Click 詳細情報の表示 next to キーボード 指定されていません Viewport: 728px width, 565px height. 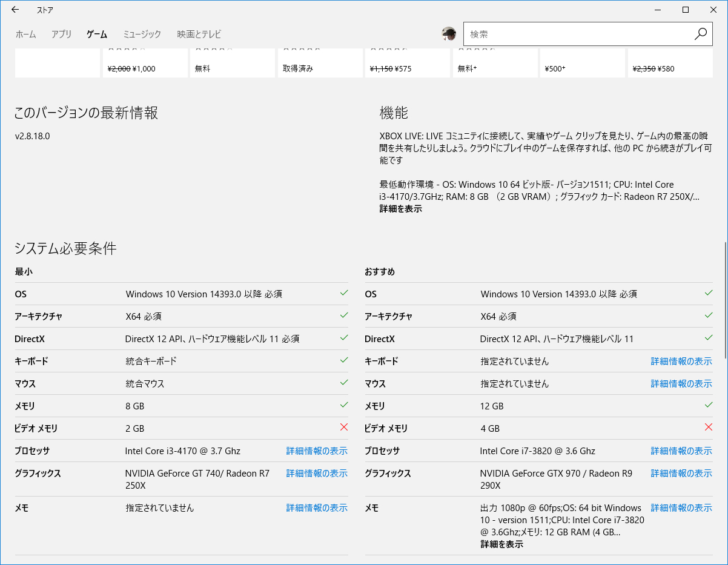681,361
